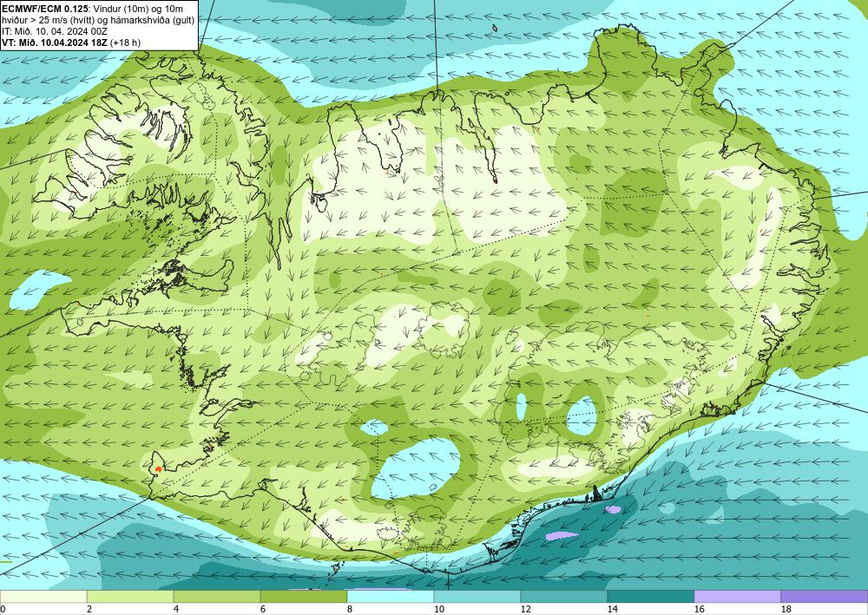The height and width of the screenshot is (615, 868).
Task: Click the '(+18 h)' forecast offset text
Action: 126,43
